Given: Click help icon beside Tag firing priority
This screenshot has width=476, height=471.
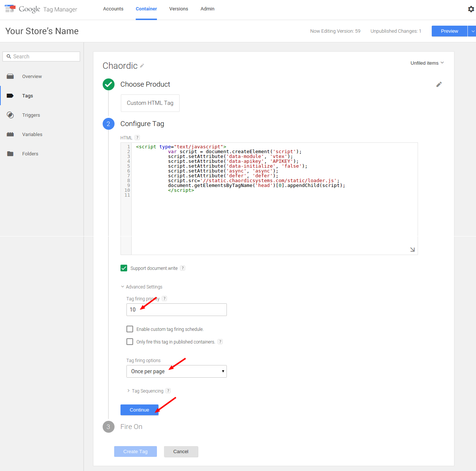Looking at the screenshot, I should coord(164,299).
